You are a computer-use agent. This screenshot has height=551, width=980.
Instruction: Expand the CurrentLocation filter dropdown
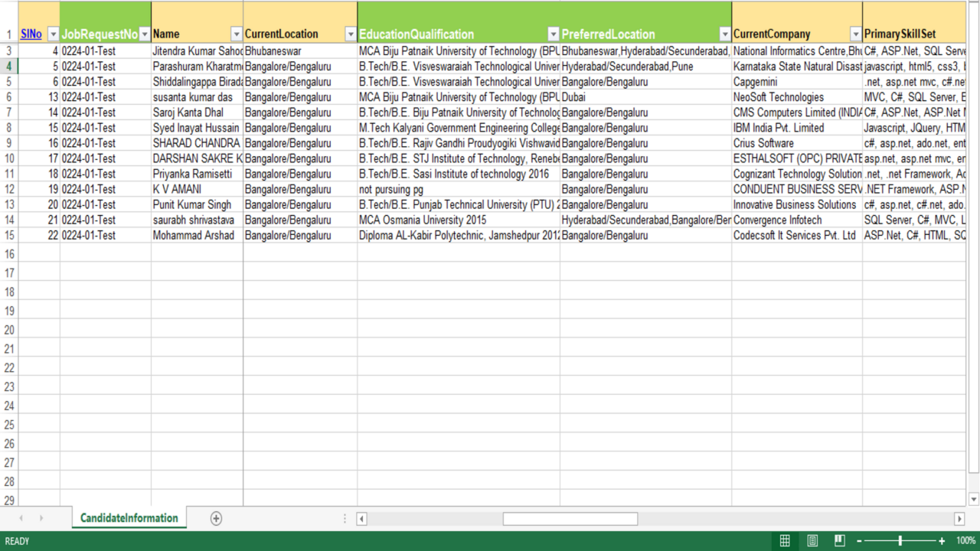(351, 34)
